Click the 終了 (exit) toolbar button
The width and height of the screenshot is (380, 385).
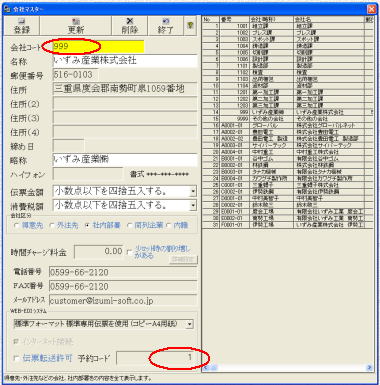pyautogui.click(x=165, y=26)
